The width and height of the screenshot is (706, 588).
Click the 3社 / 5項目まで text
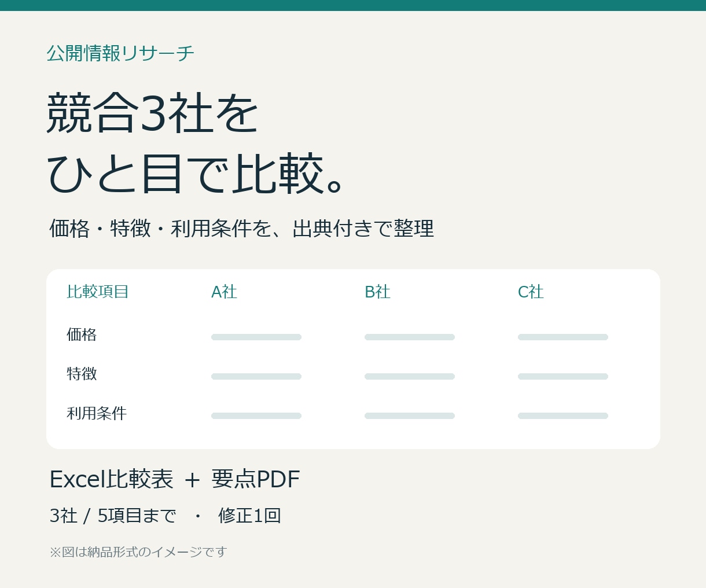tap(113, 515)
